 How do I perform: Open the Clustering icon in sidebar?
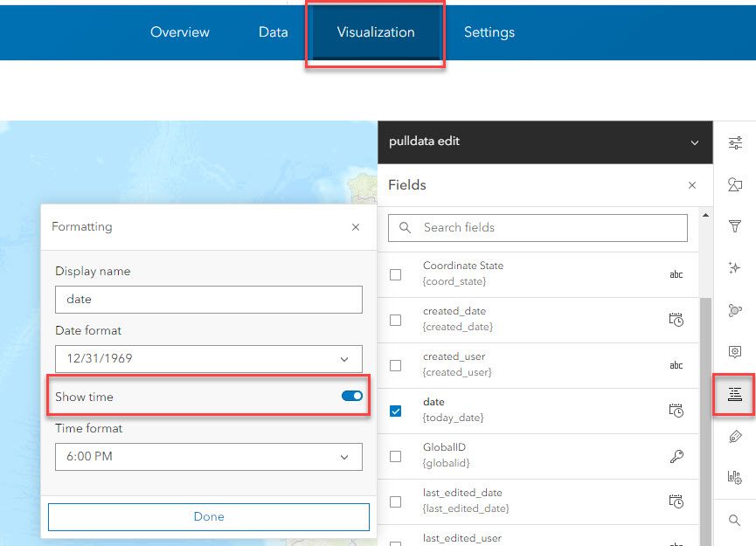tap(735, 310)
